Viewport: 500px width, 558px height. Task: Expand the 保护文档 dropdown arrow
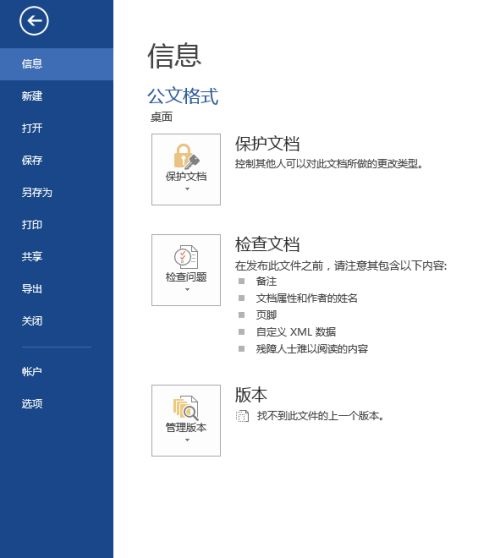point(187,189)
